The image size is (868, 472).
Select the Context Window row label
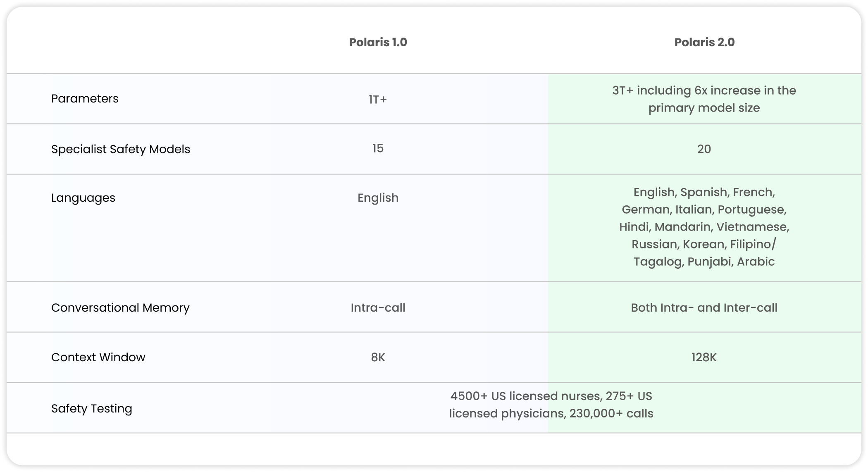[98, 357]
